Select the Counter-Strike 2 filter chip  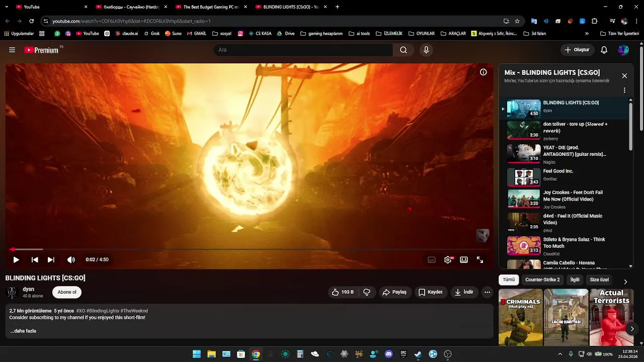click(542, 280)
